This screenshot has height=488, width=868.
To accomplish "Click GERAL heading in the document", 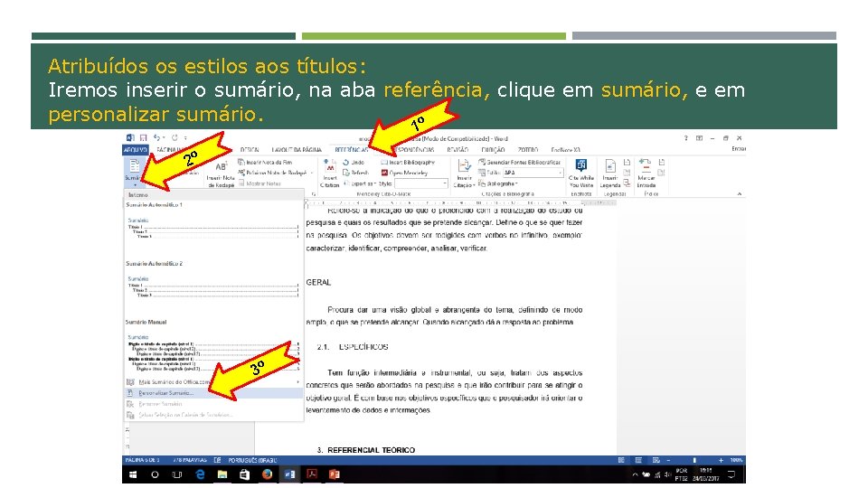I will 318,282.
